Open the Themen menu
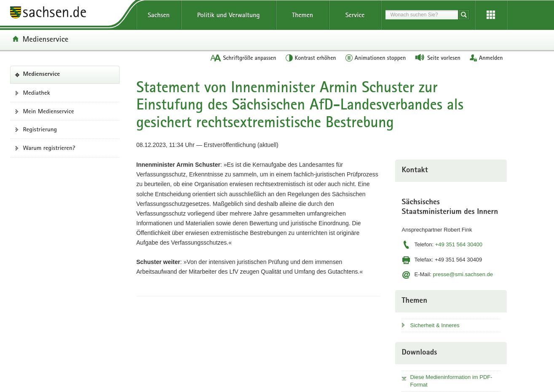 pyautogui.click(x=302, y=15)
